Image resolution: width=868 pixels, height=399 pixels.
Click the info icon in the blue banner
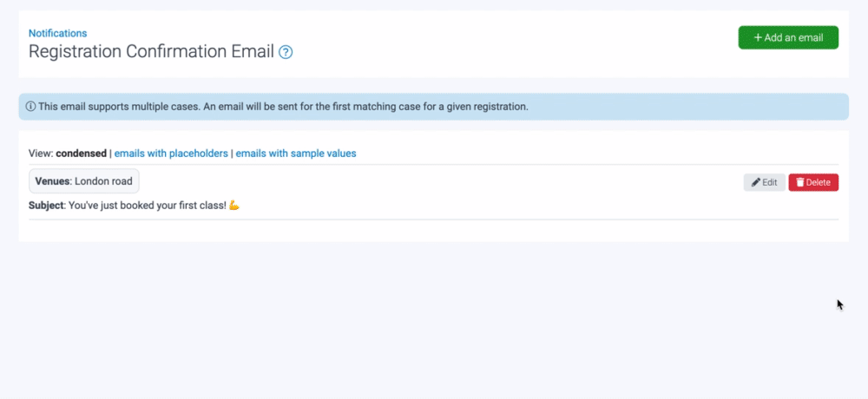(31, 107)
